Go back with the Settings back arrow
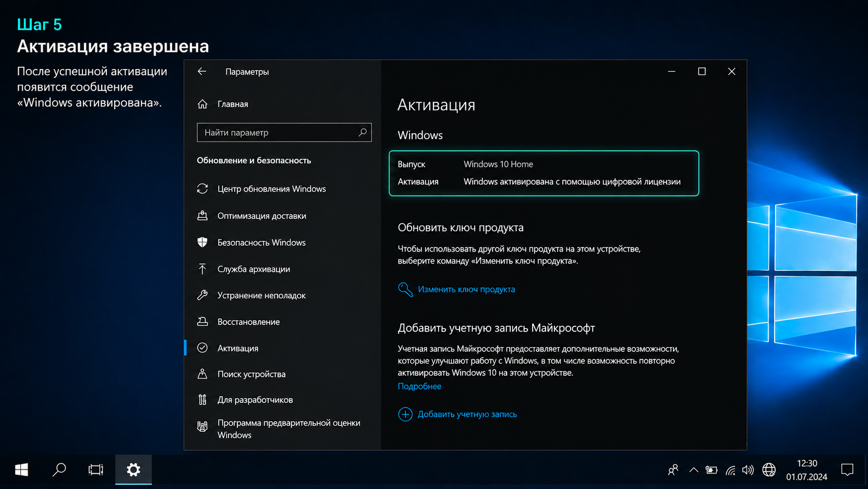The height and width of the screenshot is (489, 868). click(x=202, y=72)
